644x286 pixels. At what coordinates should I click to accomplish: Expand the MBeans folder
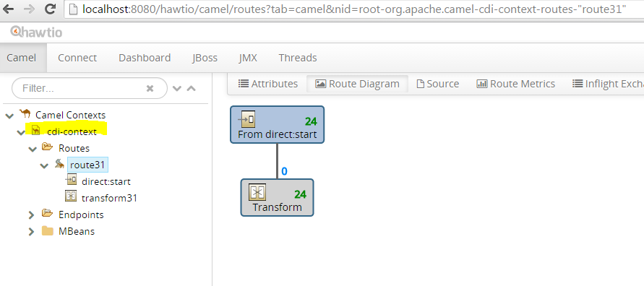point(31,232)
